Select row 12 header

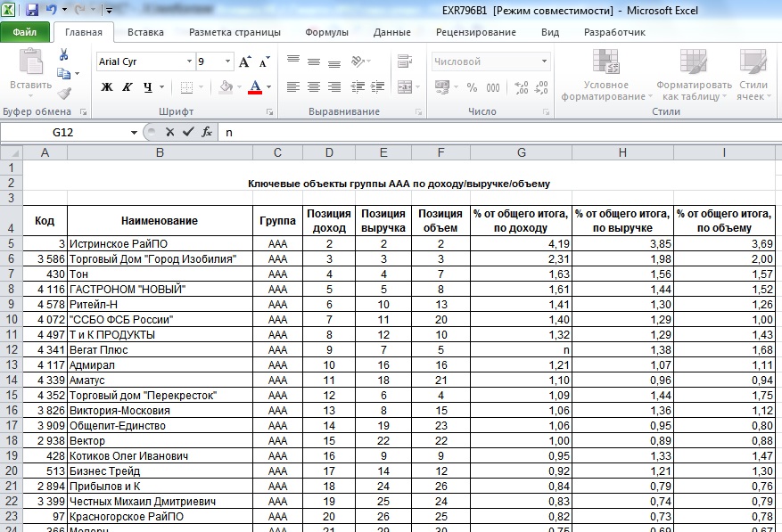12,350
